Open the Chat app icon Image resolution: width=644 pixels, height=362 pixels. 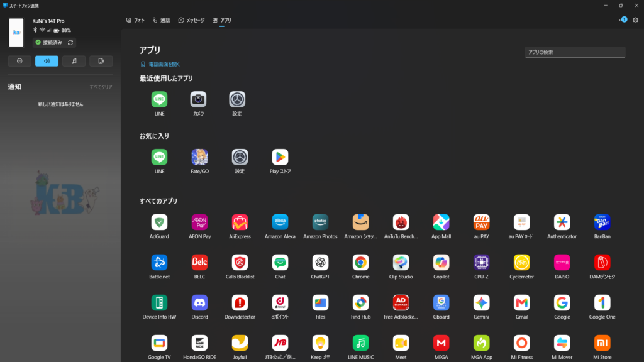pyautogui.click(x=280, y=262)
